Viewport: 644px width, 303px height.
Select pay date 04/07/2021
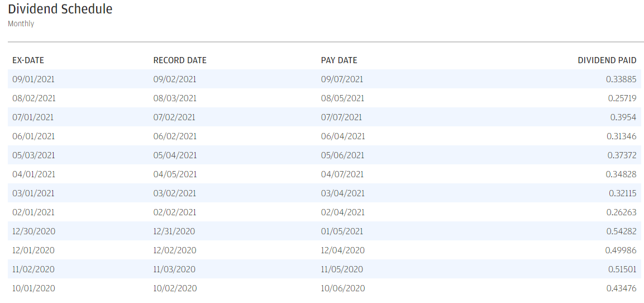coord(342,174)
